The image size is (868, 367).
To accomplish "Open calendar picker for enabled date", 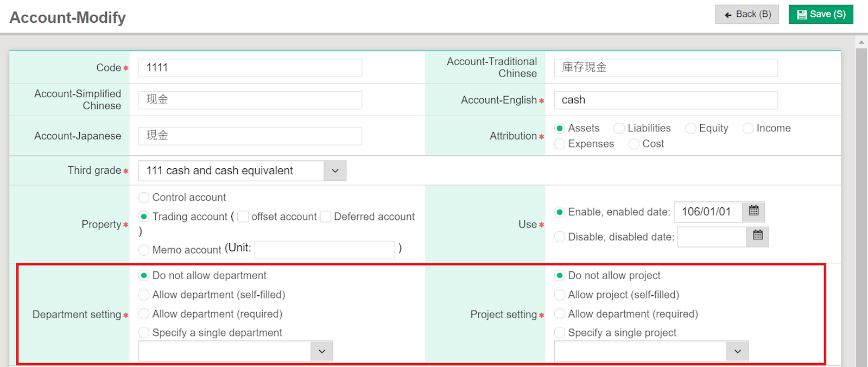I will (x=753, y=211).
